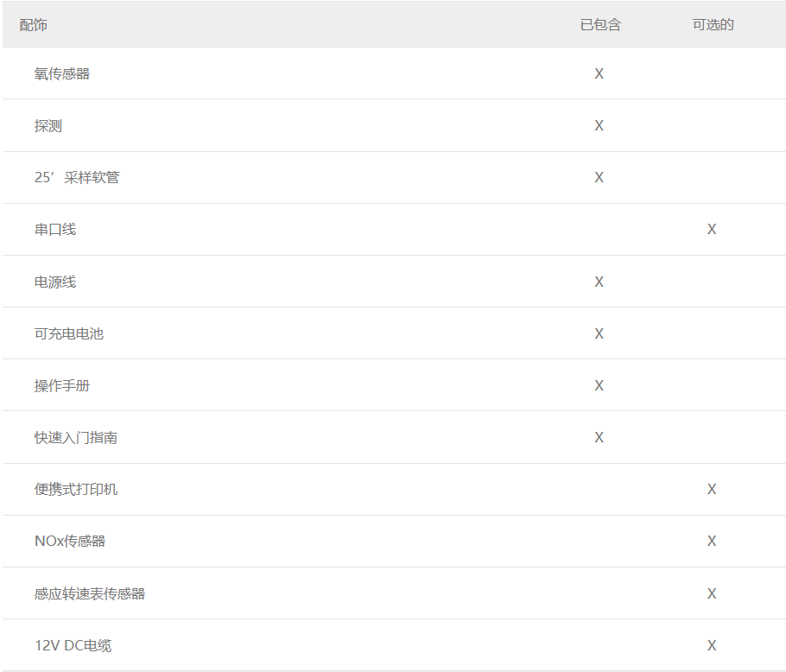The width and height of the screenshot is (786, 672).
Task: Click the X mark for 探测
Action: click(x=599, y=125)
